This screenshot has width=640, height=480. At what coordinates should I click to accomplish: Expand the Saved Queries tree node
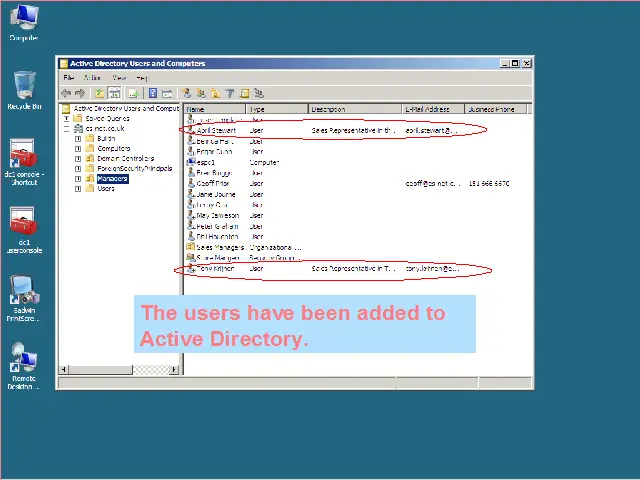[67, 118]
